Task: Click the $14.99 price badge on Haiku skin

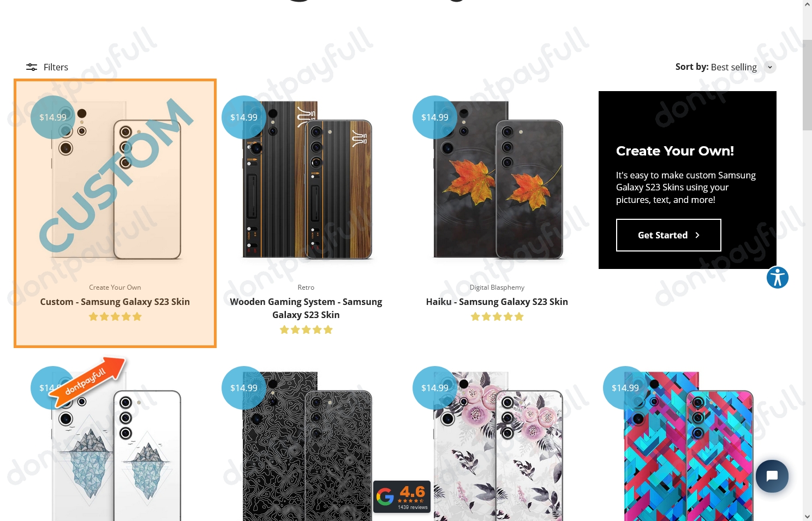Action: click(x=435, y=117)
